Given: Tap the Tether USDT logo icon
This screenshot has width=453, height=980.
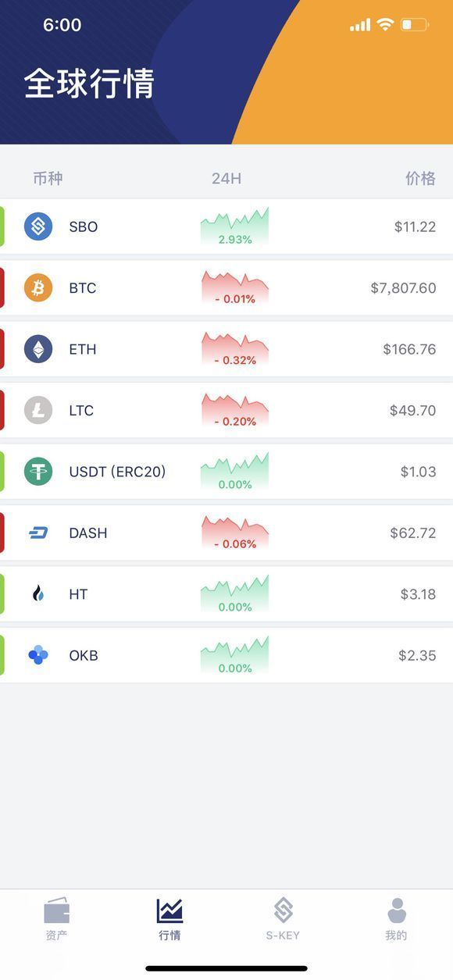Looking at the screenshot, I should pos(38,472).
